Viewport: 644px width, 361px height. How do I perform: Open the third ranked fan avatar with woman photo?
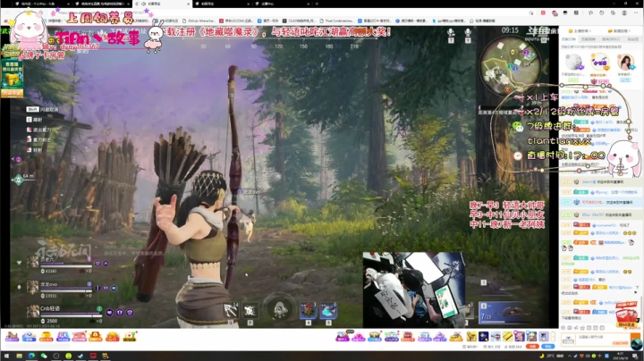coord(625,63)
